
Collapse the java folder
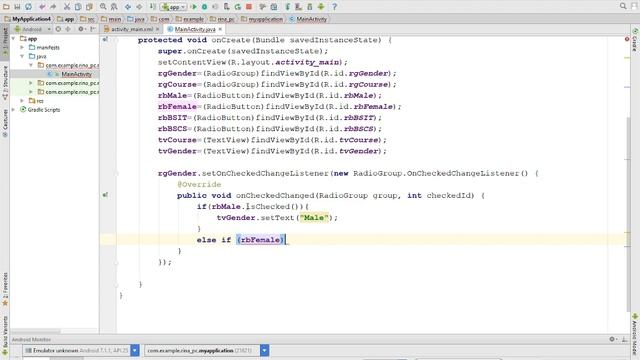(x=22, y=56)
